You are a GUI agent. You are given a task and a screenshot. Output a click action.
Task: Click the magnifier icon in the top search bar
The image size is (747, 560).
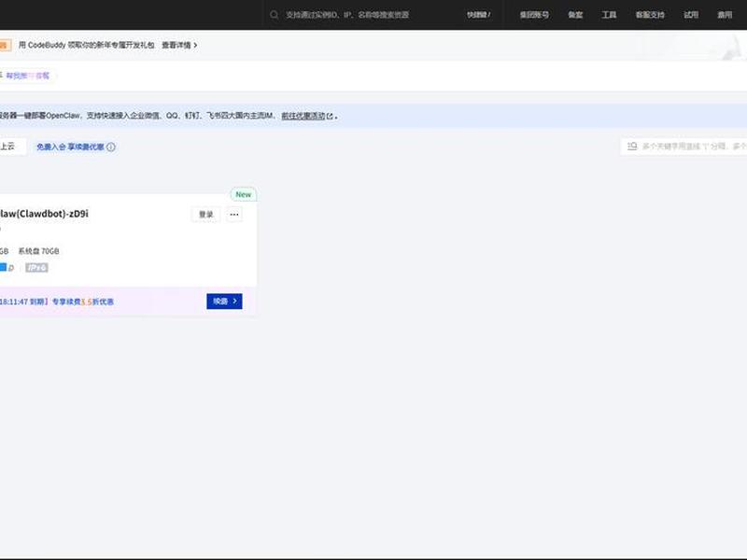pos(274,15)
